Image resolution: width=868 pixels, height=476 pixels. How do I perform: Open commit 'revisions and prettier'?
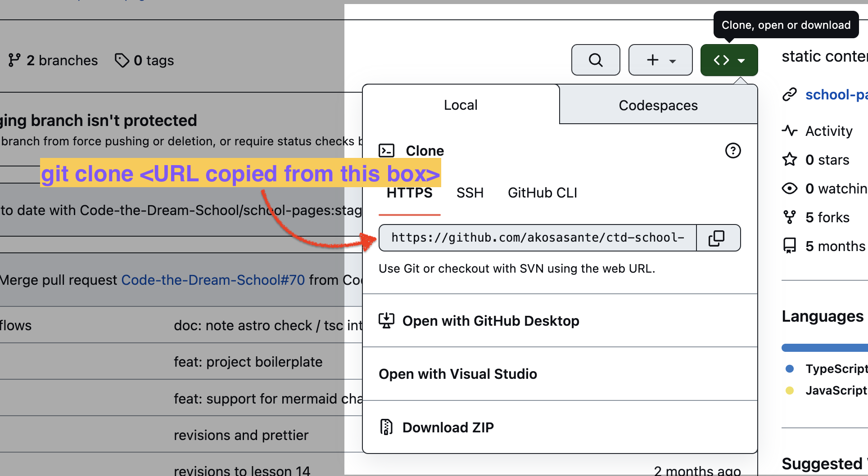[241, 435]
